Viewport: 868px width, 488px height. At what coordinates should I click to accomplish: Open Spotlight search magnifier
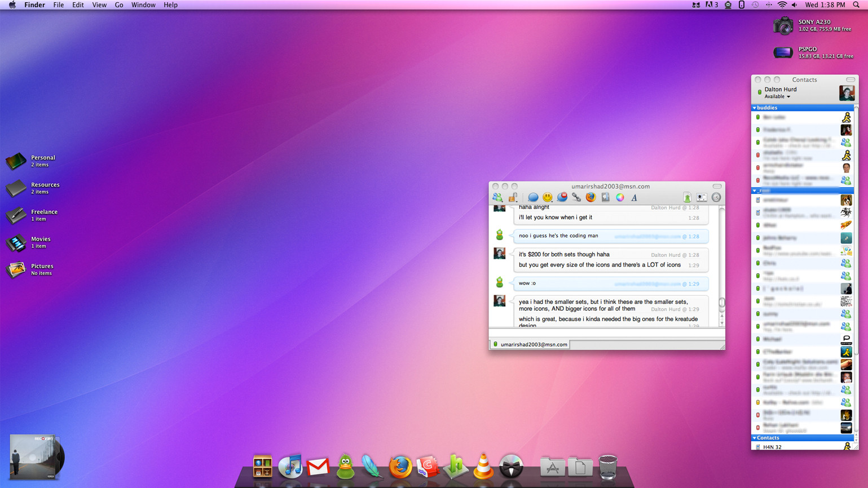tap(856, 5)
